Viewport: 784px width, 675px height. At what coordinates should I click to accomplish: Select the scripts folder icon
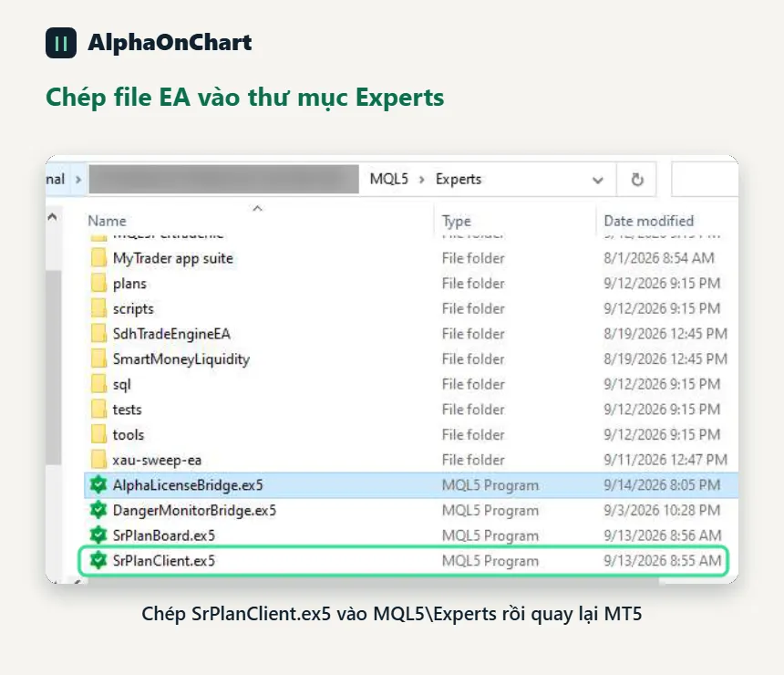[x=99, y=308]
